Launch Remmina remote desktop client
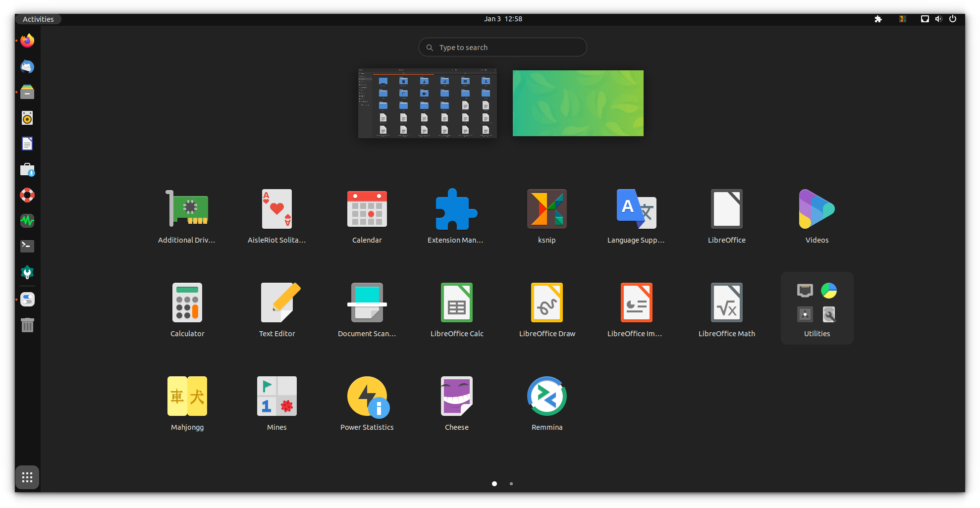 pyautogui.click(x=546, y=396)
